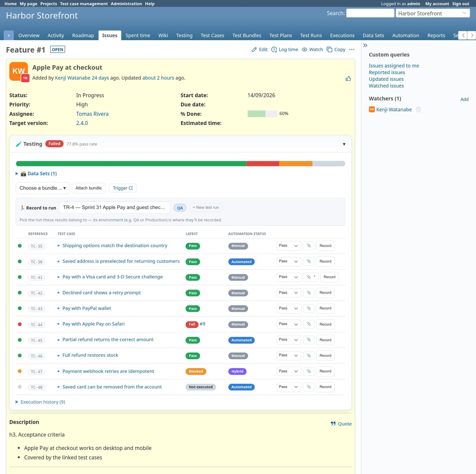Open Test case management menu
Viewport: 476px width, 474px height.
(84, 4)
